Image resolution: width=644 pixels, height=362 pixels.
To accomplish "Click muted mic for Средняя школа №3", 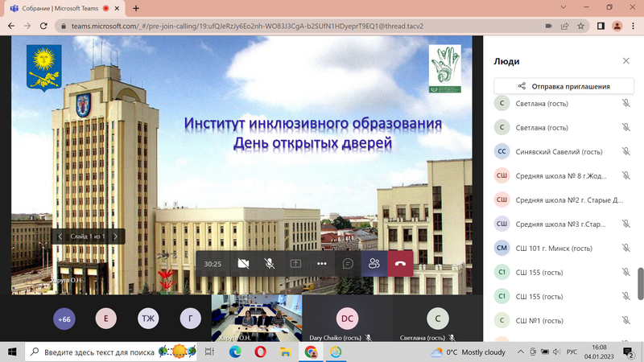I will coord(625,224).
